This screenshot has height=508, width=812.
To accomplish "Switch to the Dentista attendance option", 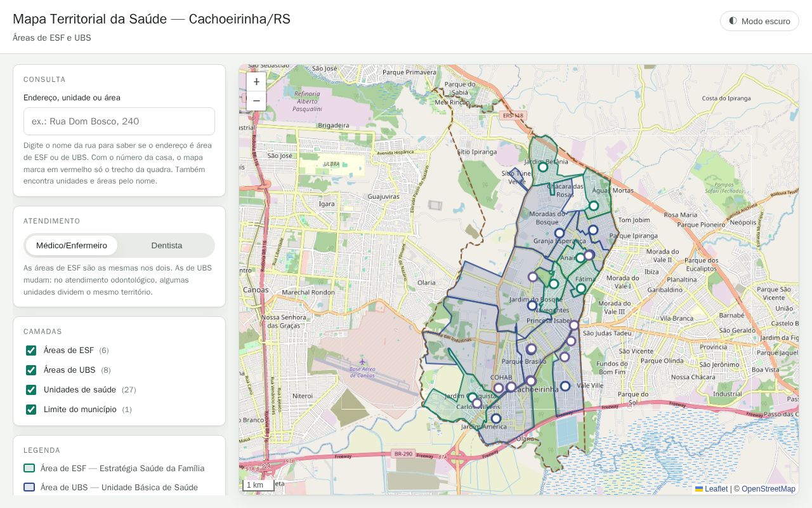I will click(167, 246).
